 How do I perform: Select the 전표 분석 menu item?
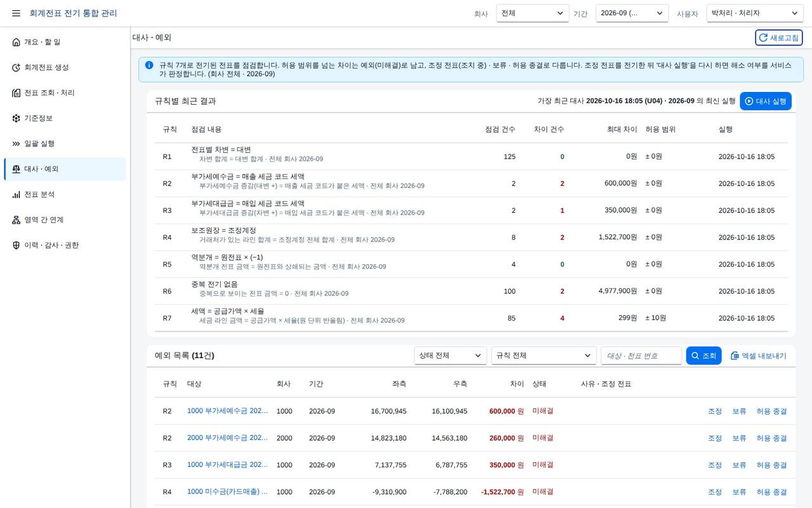coord(65,194)
